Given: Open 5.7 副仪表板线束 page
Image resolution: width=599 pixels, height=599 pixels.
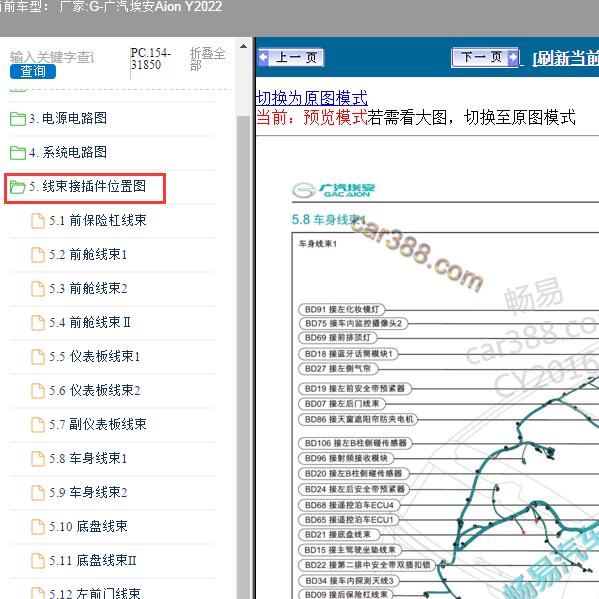Looking at the screenshot, I should 98,424.
